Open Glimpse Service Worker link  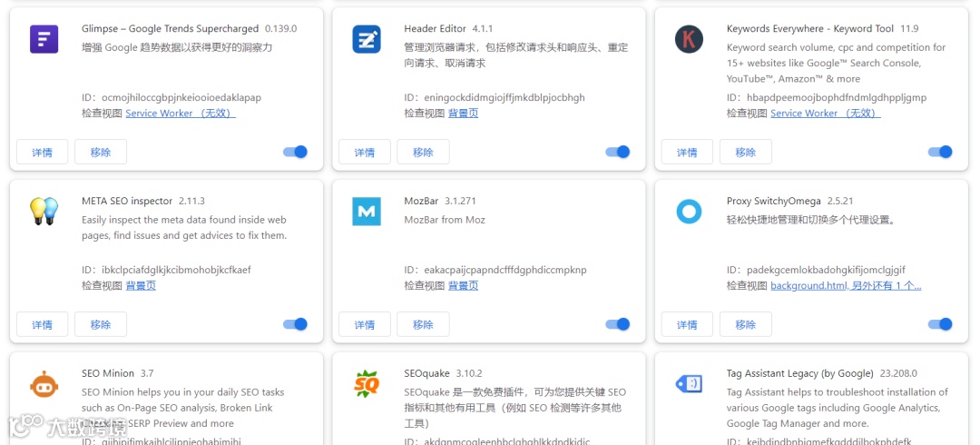[181, 114]
